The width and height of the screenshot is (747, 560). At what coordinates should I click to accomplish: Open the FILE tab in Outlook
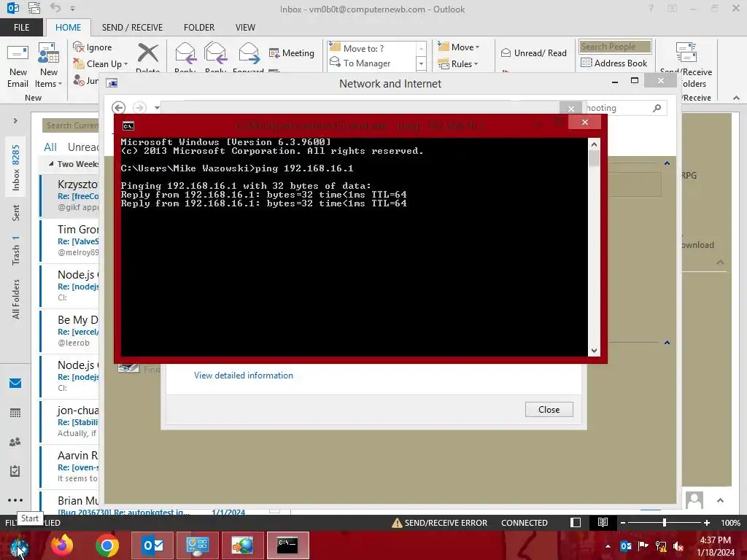click(x=21, y=28)
